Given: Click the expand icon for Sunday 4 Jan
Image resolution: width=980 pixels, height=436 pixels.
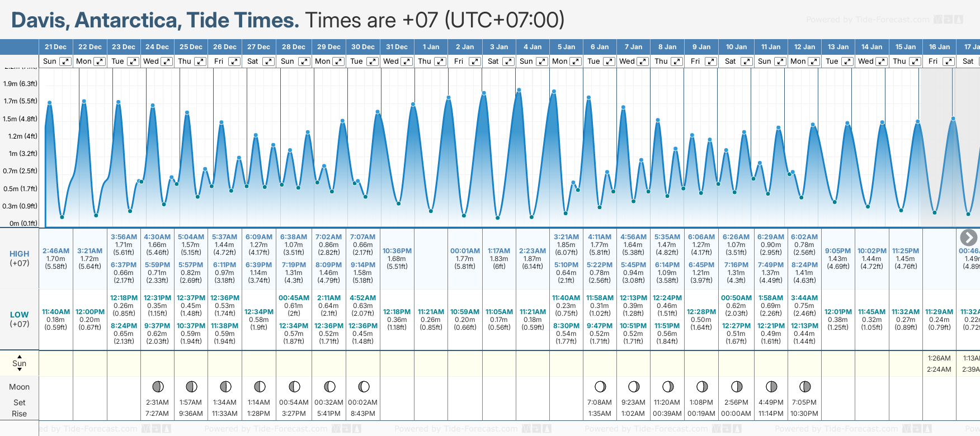Looking at the screenshot, I should click(x=541, y=61).
